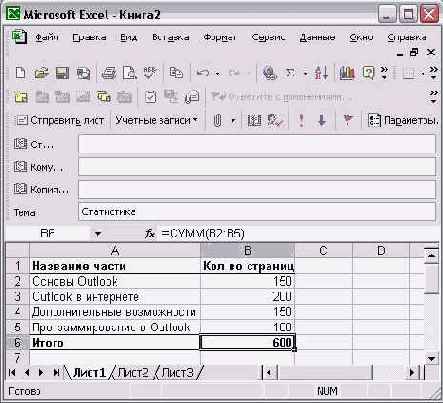Run the spelling check icon

click(x=150, y=72)
